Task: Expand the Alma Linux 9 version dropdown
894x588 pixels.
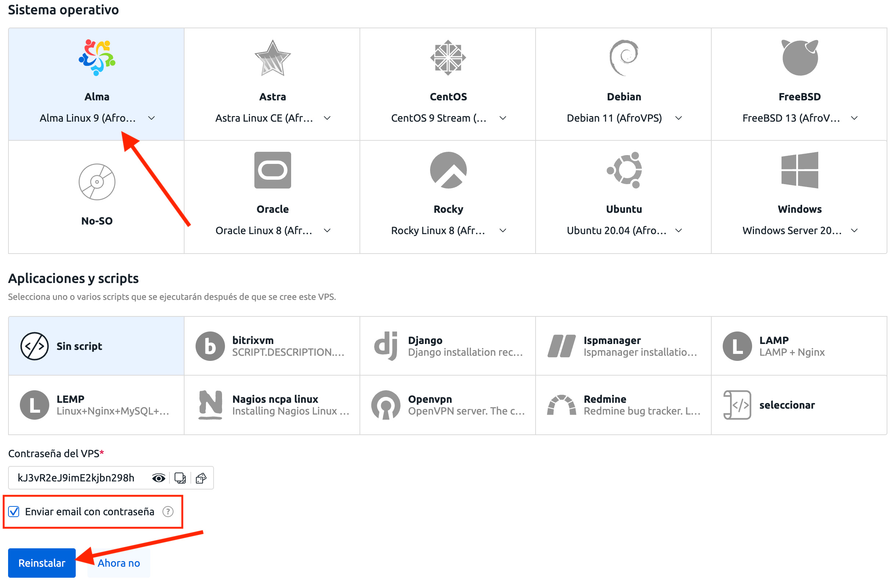Action: click(151, 118)
